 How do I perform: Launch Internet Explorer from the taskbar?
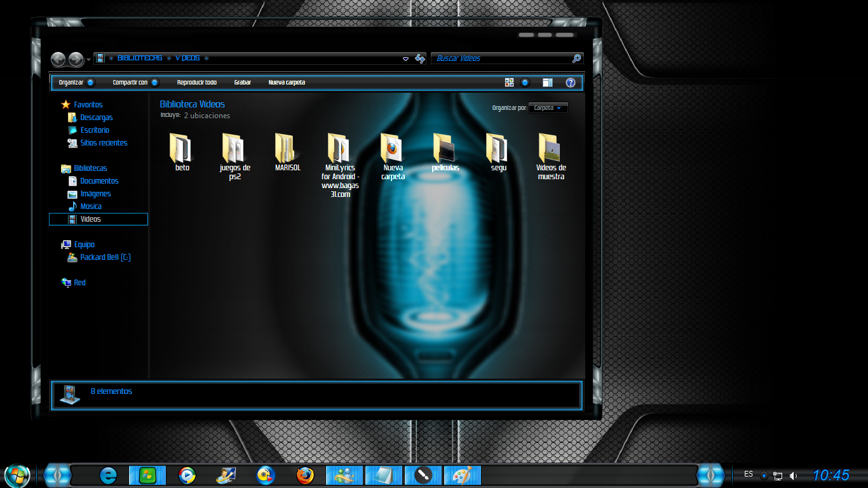click(109, 475)
